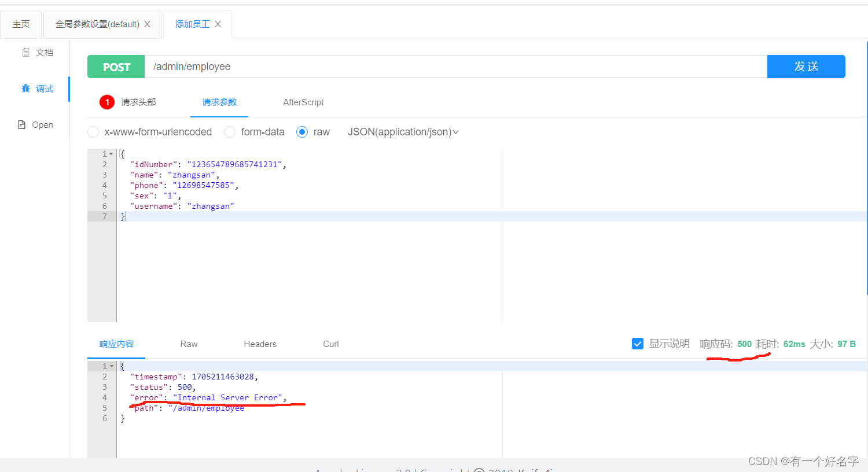Click the idNumber line in request body

208,164
